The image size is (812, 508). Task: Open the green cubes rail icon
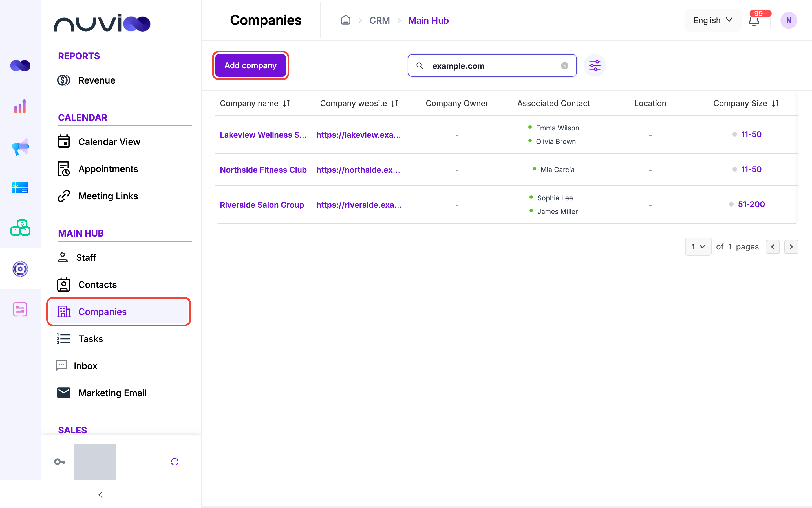[x=20, y=228]
